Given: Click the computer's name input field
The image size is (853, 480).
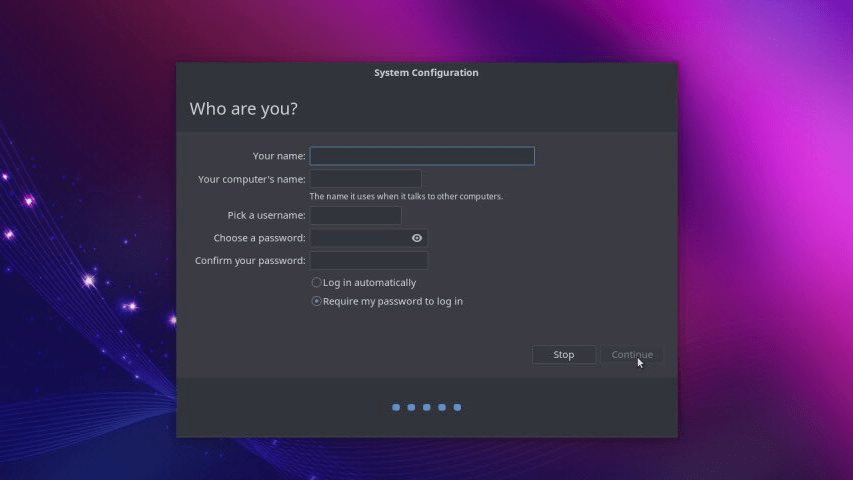Looking at the screenshot, I should click(366, 179).
